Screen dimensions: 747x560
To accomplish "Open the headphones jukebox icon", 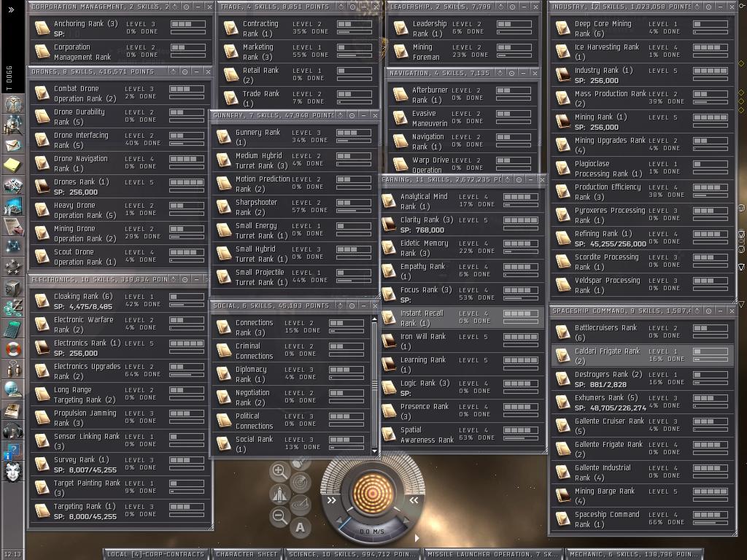I will click(13, 430).
